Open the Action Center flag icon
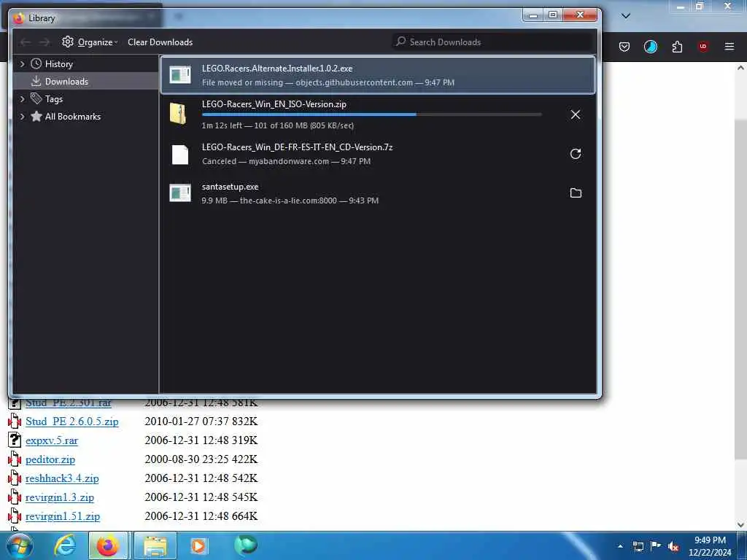Image resolution: width=747 pixels, height=560 pixels. point(656,546)
